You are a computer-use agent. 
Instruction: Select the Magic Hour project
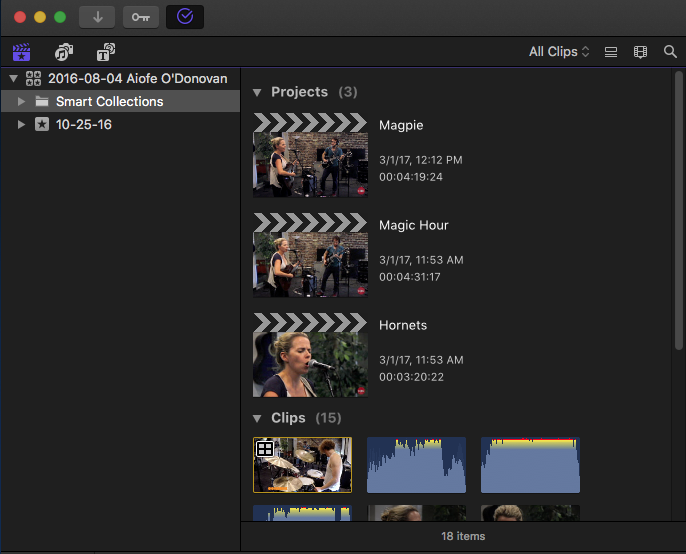tap(413, 226)
